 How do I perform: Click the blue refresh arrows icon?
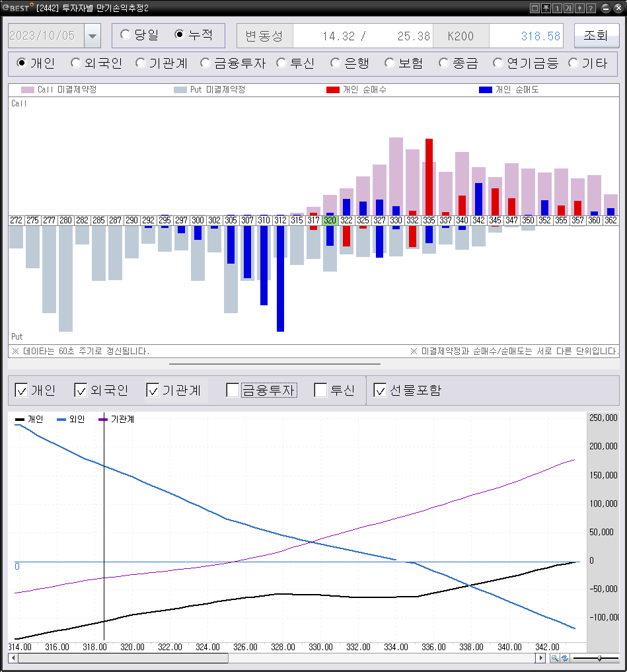[x=564, y=658]
